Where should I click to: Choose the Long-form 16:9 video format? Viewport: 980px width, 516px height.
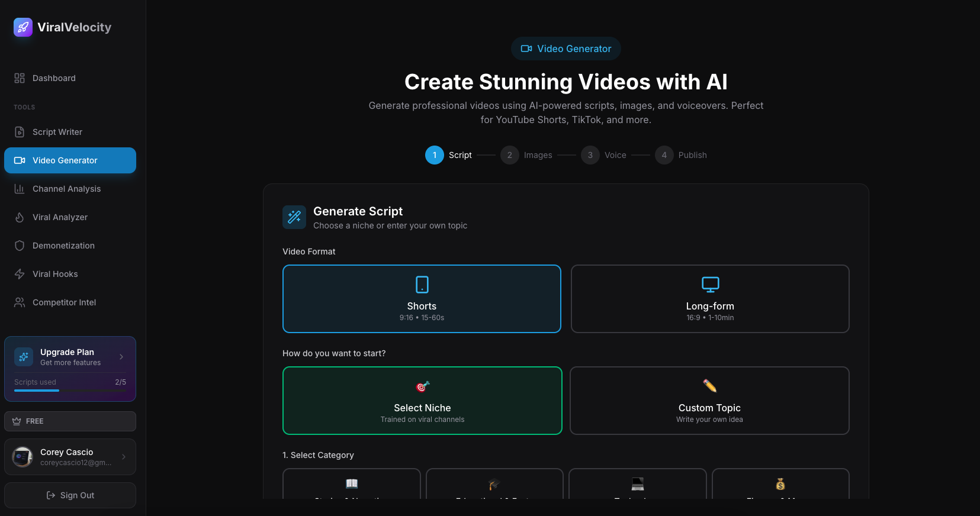(710, 299)
